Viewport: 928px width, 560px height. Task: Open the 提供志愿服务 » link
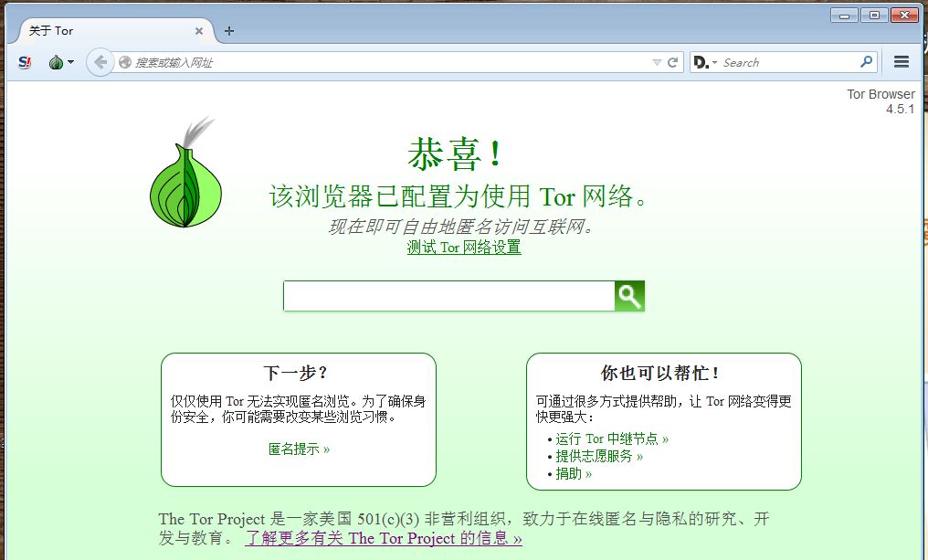click(x=599, y=456)
